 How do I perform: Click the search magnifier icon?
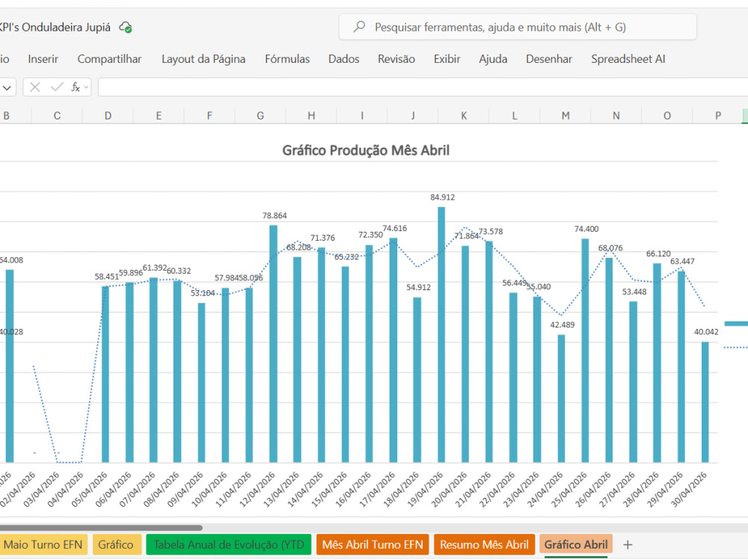[x=359, y=27]
